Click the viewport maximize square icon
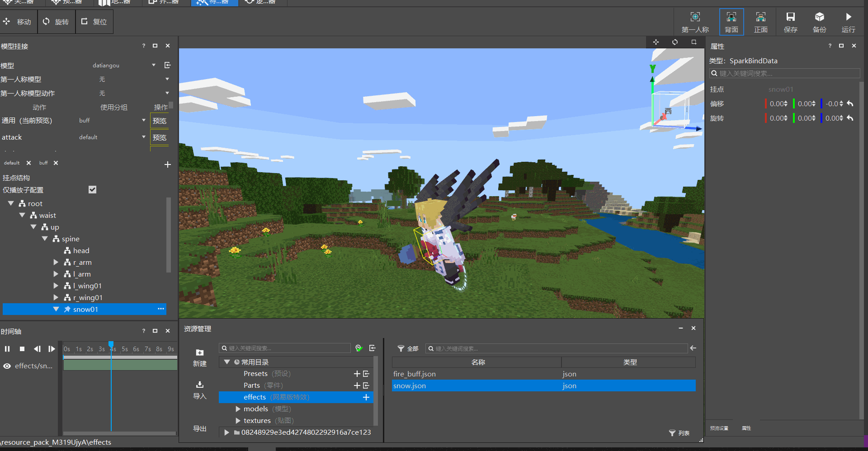The image size is (868, 451). pos(694,42)
